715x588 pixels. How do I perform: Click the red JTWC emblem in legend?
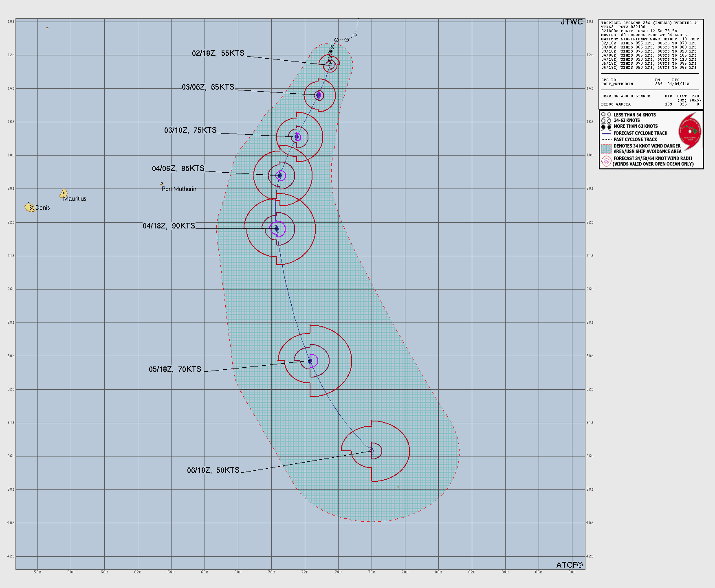tap(690, 131)
